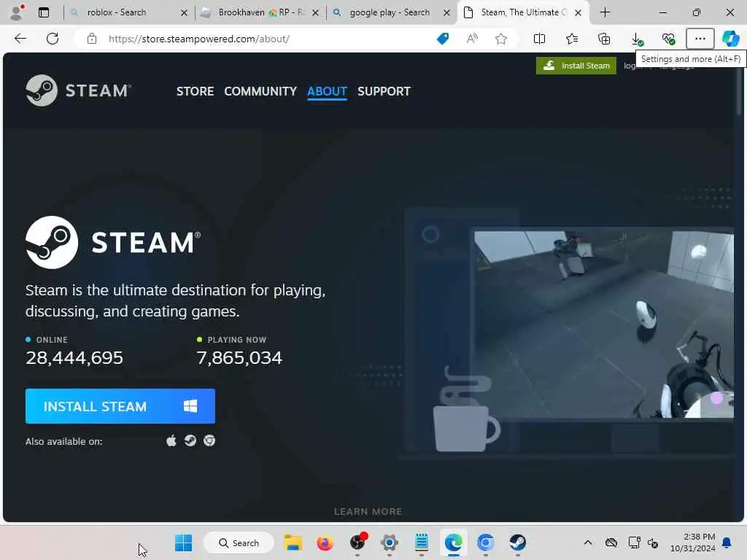Activate the Read aloud icon
Image resolution: width=747 pixels, height=560 pixels.
pyautogui.click(x=472, y=39)
